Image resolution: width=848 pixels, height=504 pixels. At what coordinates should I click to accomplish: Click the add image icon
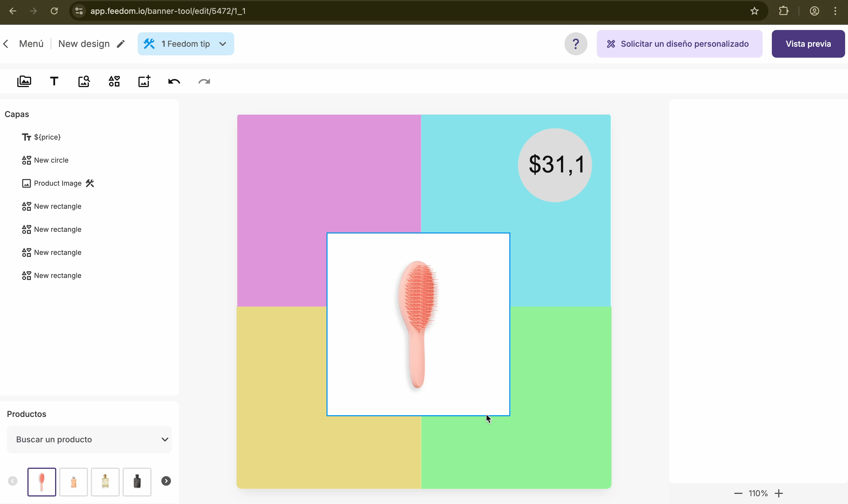(144, 81)
